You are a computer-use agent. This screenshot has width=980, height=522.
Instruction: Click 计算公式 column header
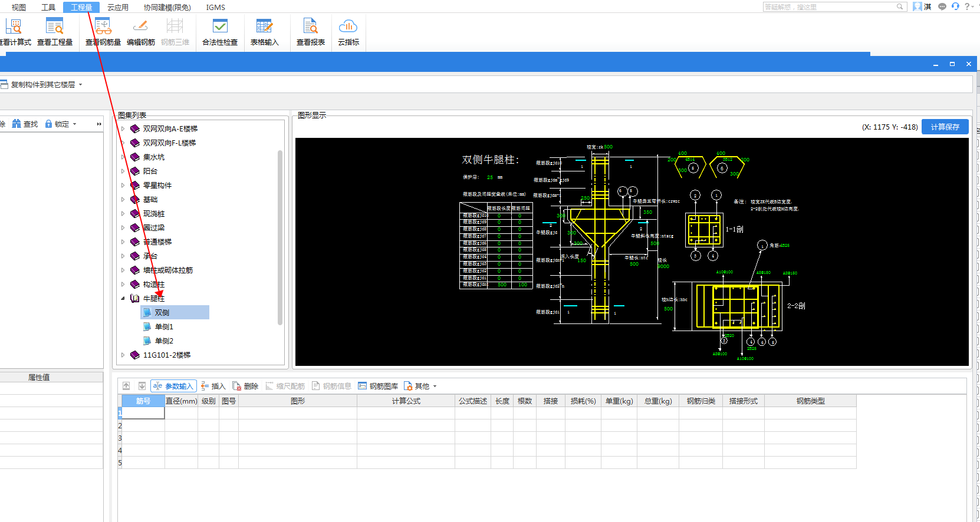(406, 401)
